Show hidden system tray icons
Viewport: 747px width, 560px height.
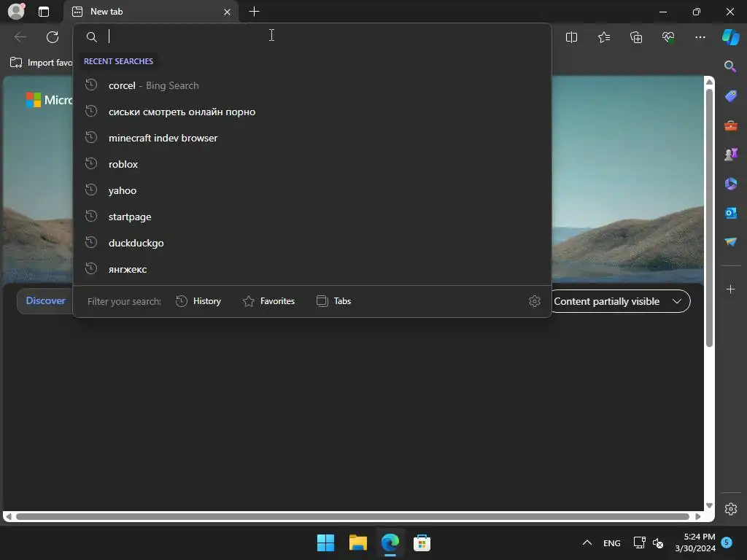587,542
